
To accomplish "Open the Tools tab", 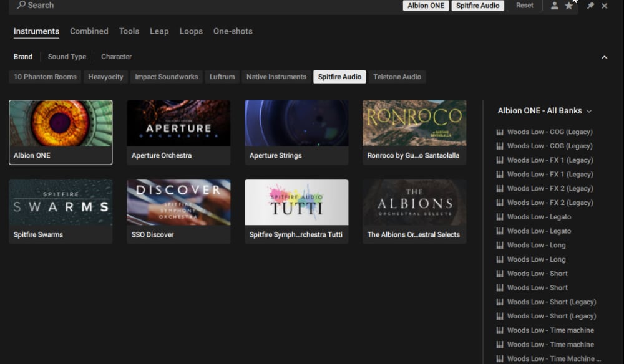I will click(129, 31).
